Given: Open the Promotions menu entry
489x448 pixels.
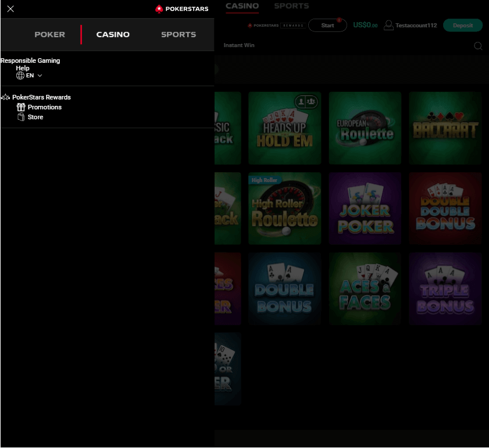Looking at the screenshot, I should [45, 107].
